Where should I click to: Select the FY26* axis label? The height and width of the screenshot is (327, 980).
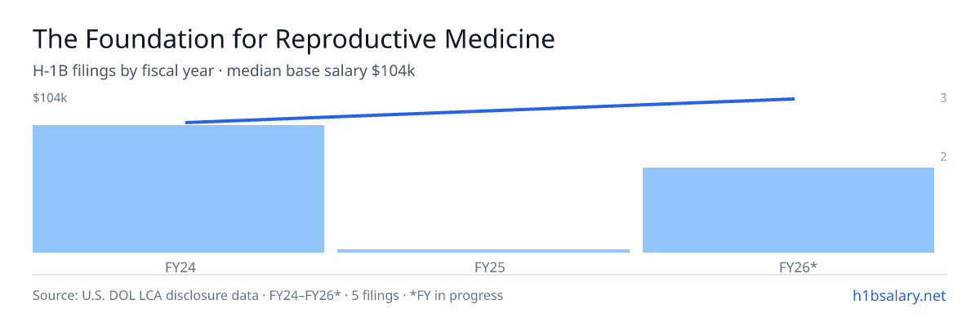coord(798,267)
